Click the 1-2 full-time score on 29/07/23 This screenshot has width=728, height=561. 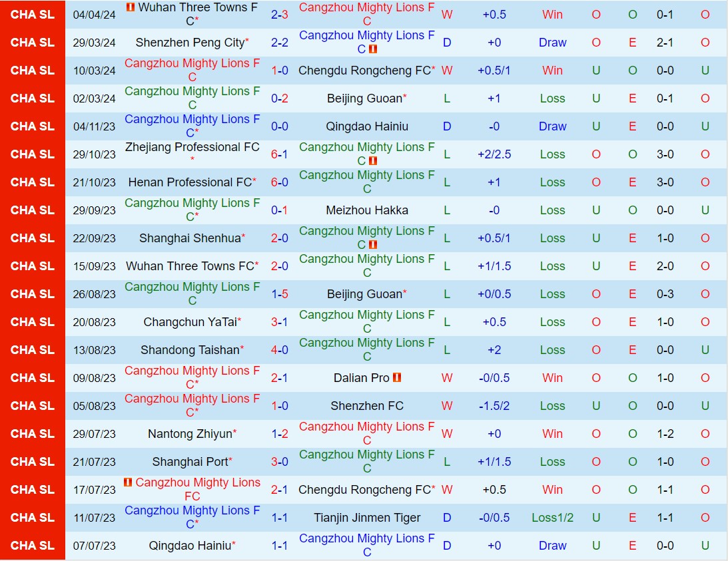coord(280,434)
